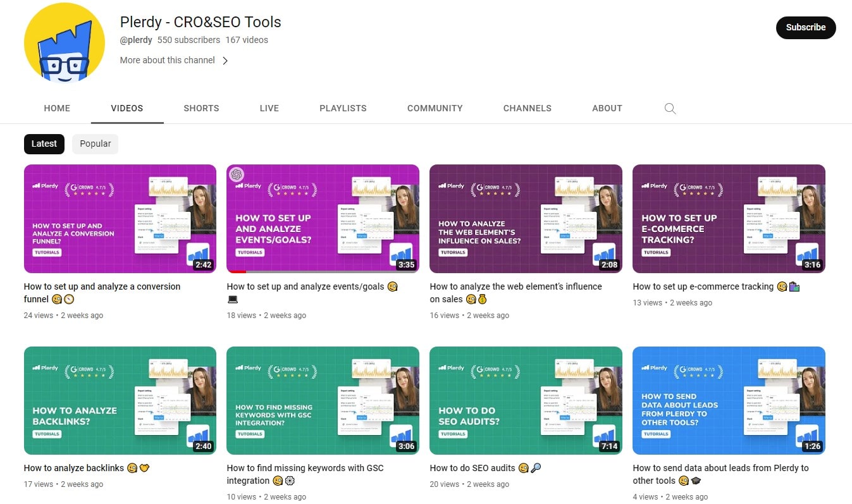The image size is (852, 504).
Task: Open the conversion funnel video thumbnail
Action: pyautogui.click(x=120, y=218)
